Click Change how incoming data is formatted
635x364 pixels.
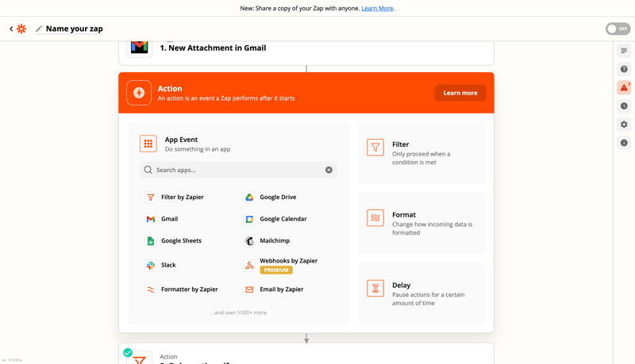click(432, 228)
